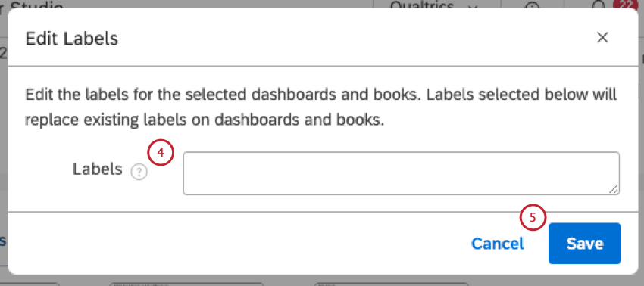Grab the Labels text box resize handle
This screenshot has width=644, height=286.
coord(613,188)
